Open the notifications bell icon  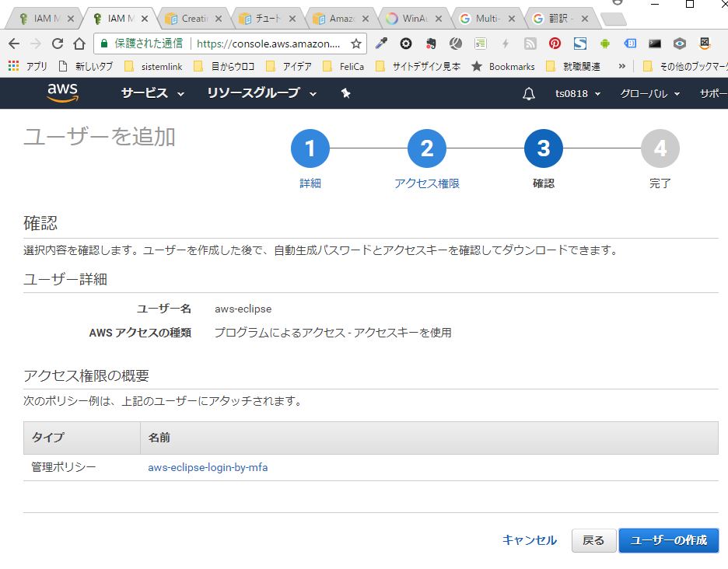[x=528, y=94]
